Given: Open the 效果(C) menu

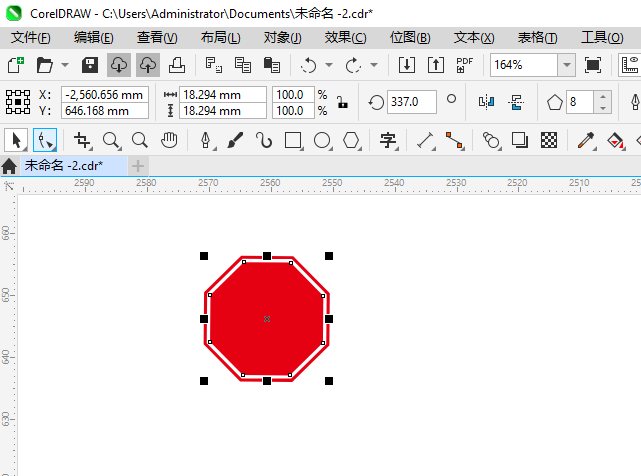Looking at the screenshot, I should (345, 38).
